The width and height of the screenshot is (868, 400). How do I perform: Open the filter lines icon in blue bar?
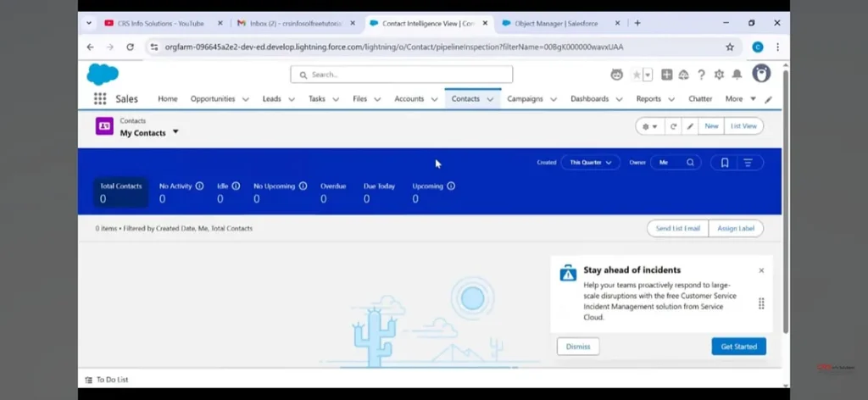tap(748, 163)
